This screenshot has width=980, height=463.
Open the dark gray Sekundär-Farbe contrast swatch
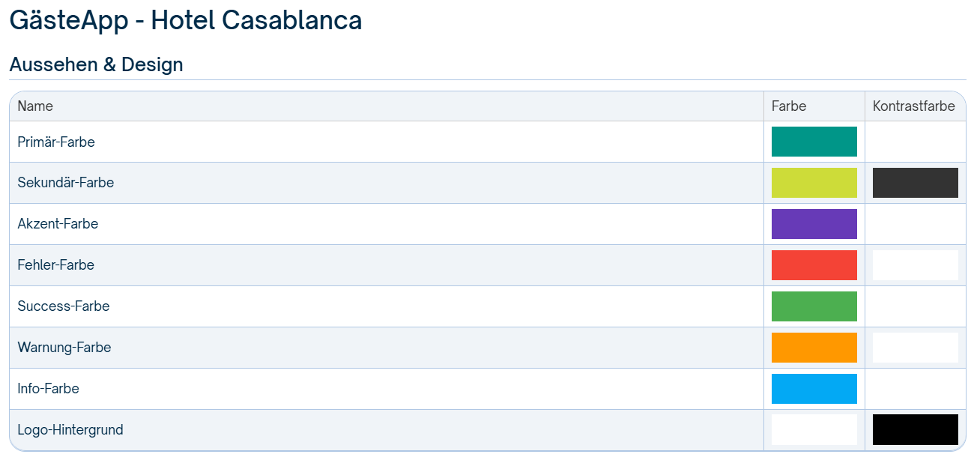pyautogui.click(x=915, y=183)
